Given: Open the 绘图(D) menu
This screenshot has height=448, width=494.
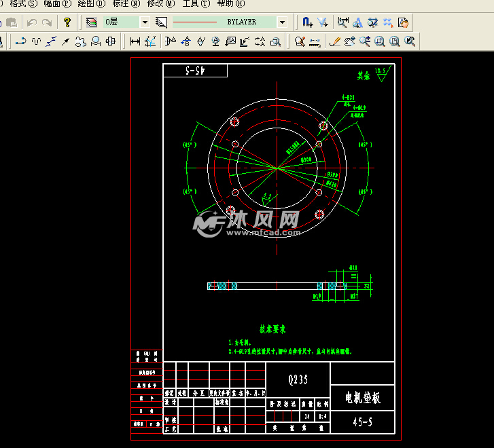Looking at the screenshot, I should tap(92, 4).
